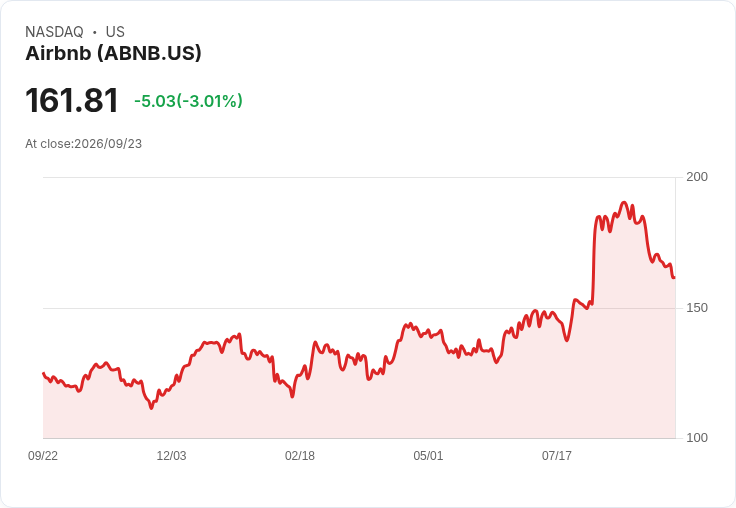Click the 200 y-axis label
The width and height of the screenshot is (736, 508).
(697, 177)
